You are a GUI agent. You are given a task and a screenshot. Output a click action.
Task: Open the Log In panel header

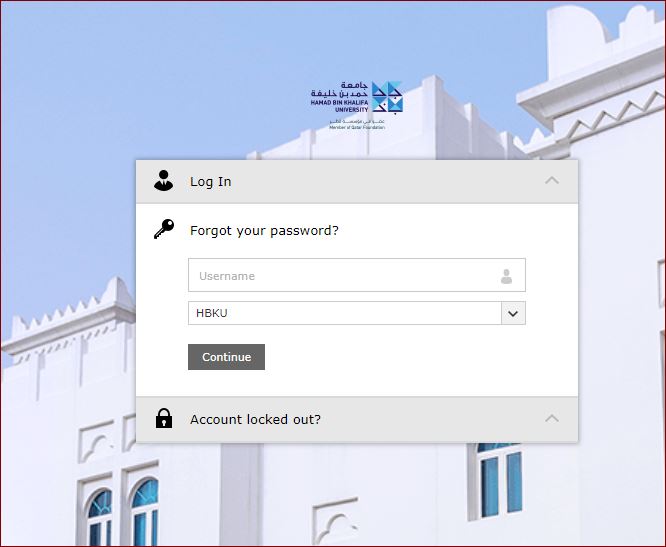point(357,181)
